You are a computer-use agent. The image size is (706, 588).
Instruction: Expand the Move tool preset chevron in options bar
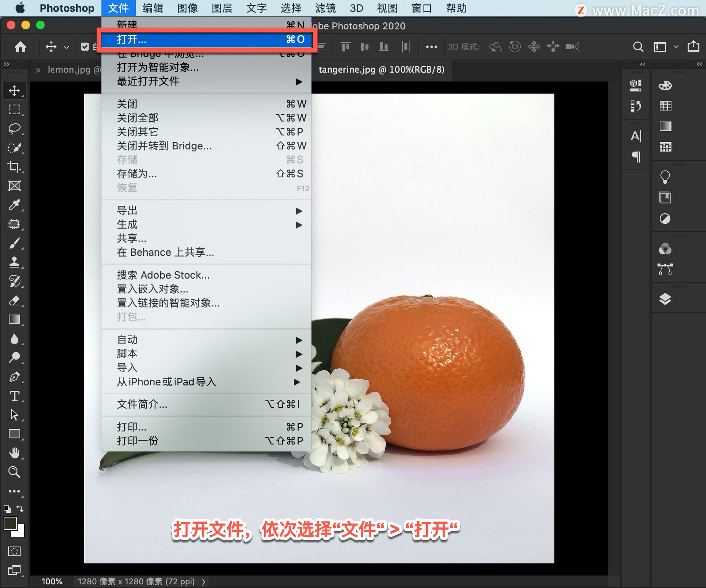pyautogui.click(x=66, y=47)
